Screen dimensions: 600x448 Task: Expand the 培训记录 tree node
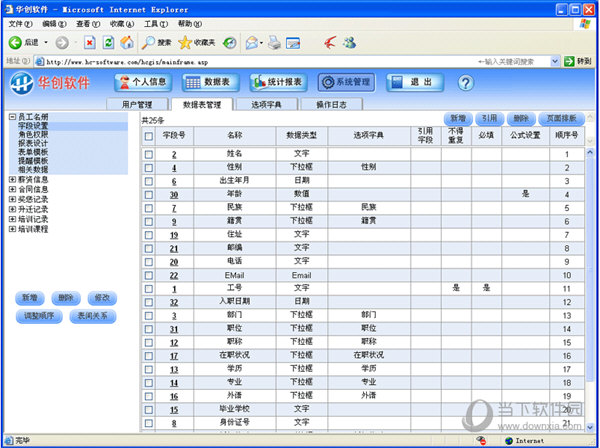tap(12, 219)
